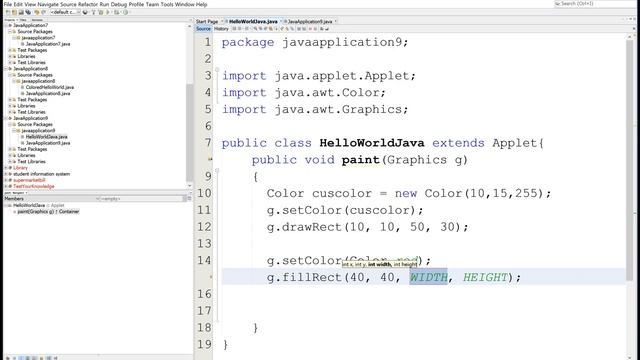Expand the Library project node
Screen dimensions: 640x360
(x=6, y=168)
